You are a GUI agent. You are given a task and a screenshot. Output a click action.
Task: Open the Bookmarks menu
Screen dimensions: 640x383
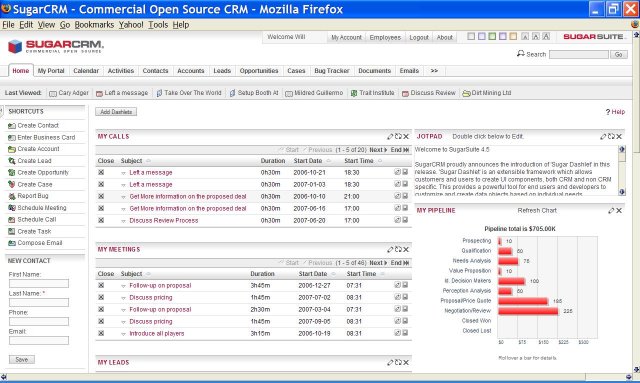(x=94, y=25)
